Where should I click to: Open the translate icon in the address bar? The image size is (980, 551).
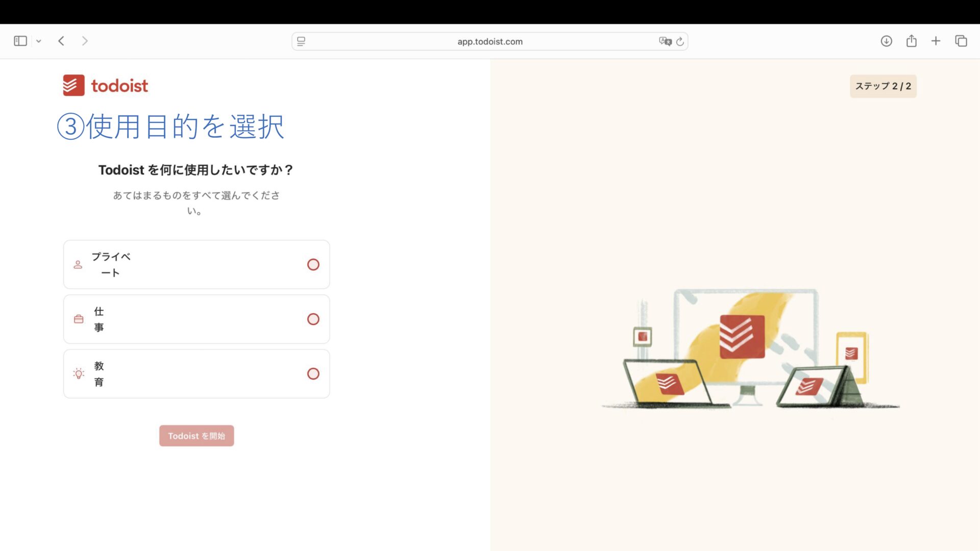pyautogui.click(x=664, y=41)
